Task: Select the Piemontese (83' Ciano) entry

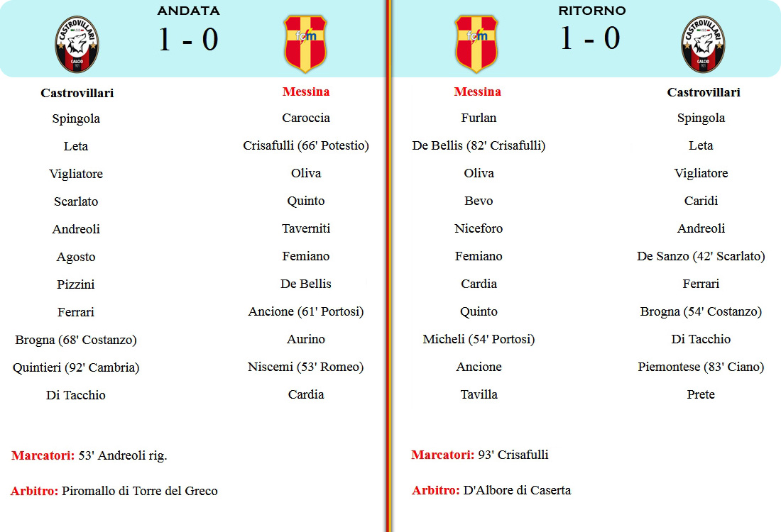Action: (701, 367)
